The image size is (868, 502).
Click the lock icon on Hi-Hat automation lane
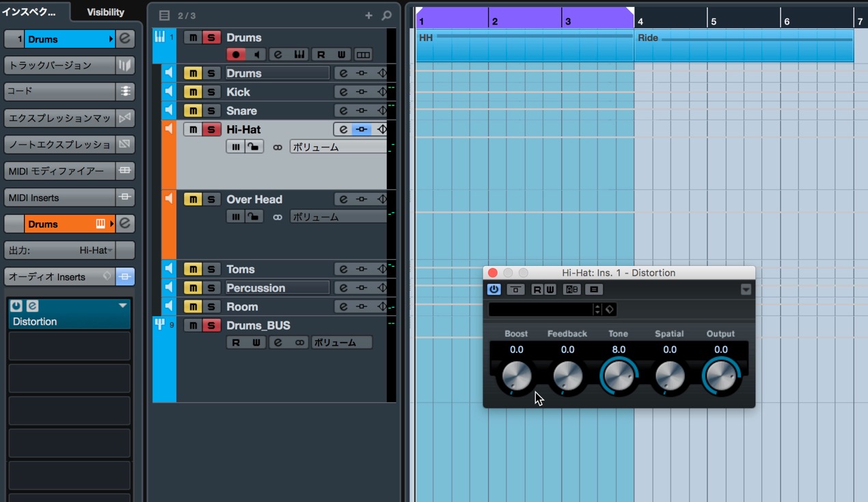click(254, 147)
